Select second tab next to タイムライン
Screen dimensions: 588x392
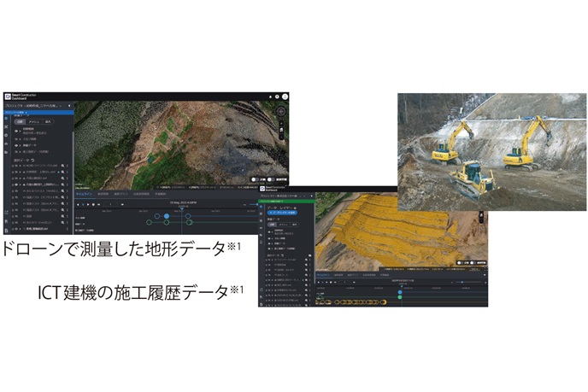(103, 195)
